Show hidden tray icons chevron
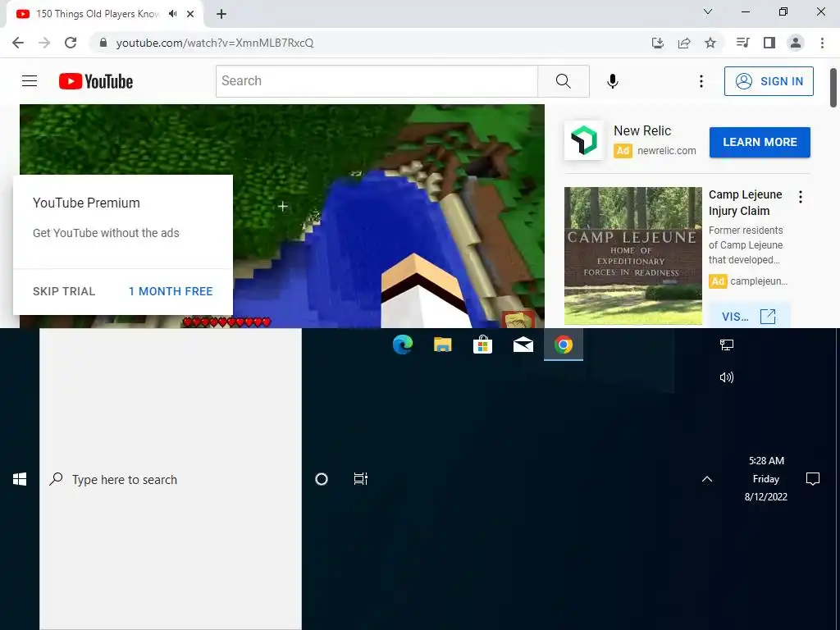This screenshot has height=630, width=840. [707, 479]
